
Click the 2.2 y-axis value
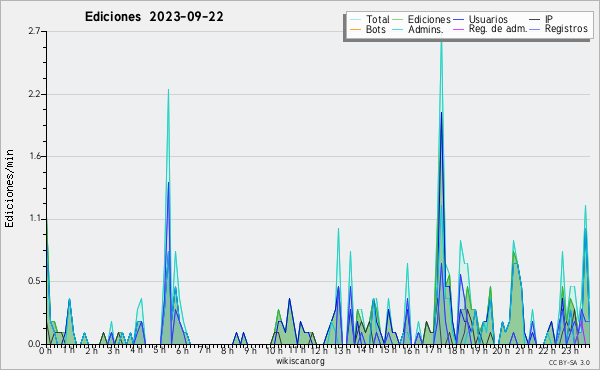click(x=34, y=94)
